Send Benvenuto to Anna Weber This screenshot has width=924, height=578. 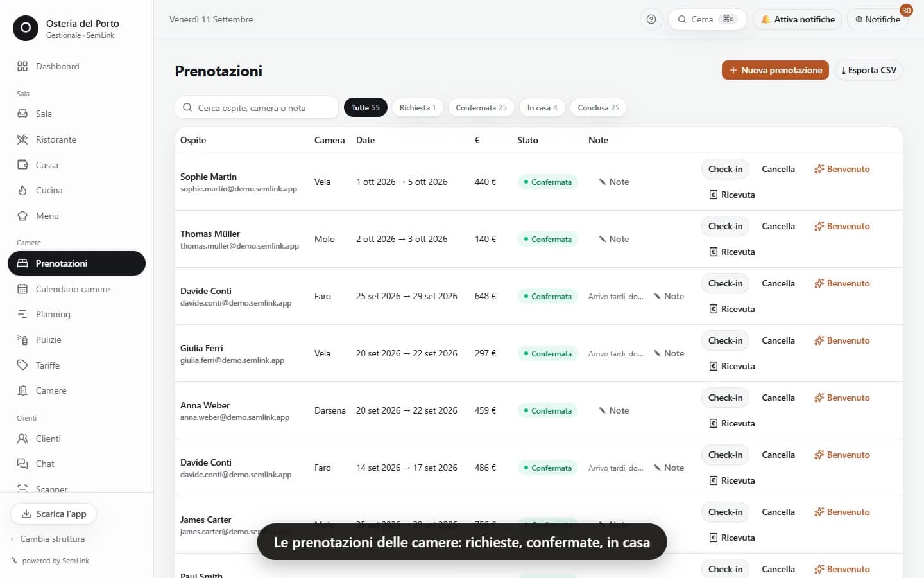[842, 398]
